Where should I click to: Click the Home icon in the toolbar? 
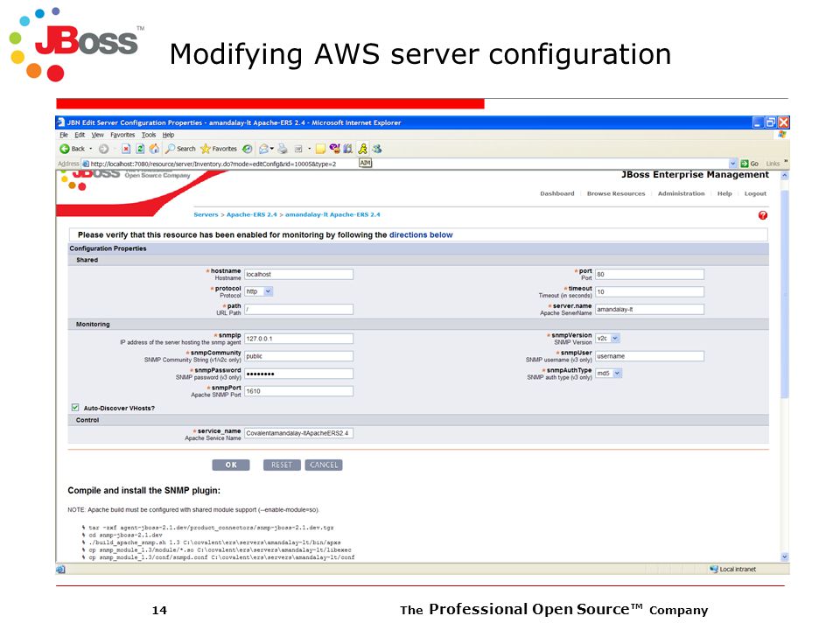pos(154,149)
